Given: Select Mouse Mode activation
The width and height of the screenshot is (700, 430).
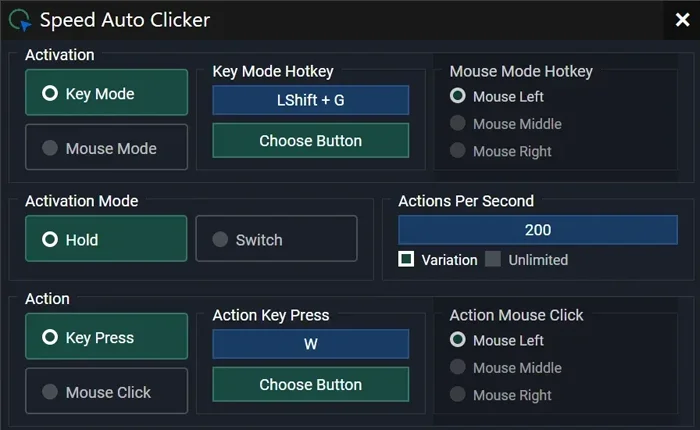Looking at the screenshot, I should coord(106,148).
